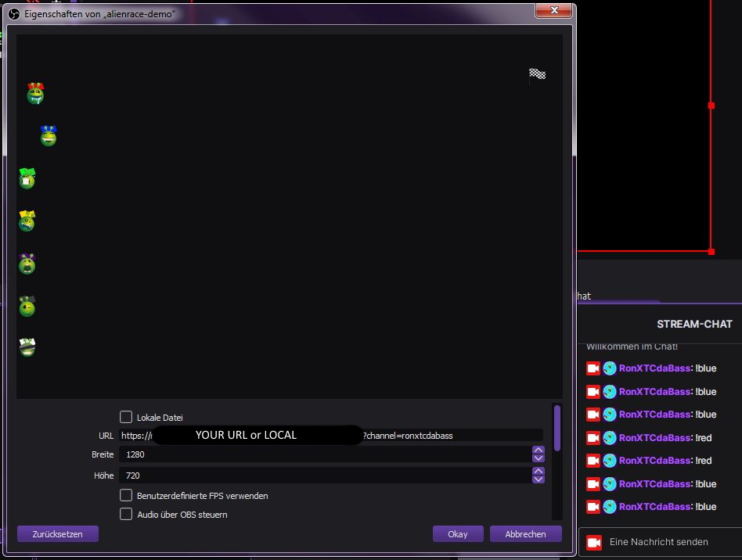Close the Eigenschaften dialog window

click(553, 10)
